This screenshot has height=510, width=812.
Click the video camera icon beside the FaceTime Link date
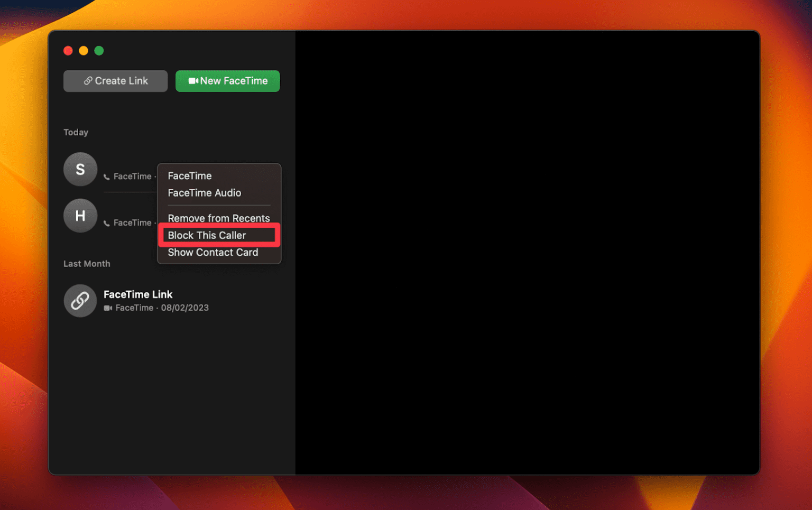(107, 308)
